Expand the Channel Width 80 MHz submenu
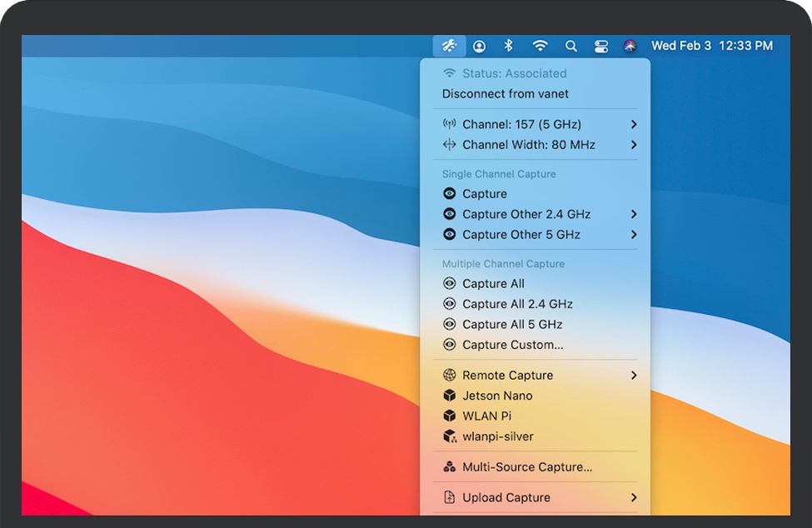Screen dimensions: 812x528 (x=634, y=145)
